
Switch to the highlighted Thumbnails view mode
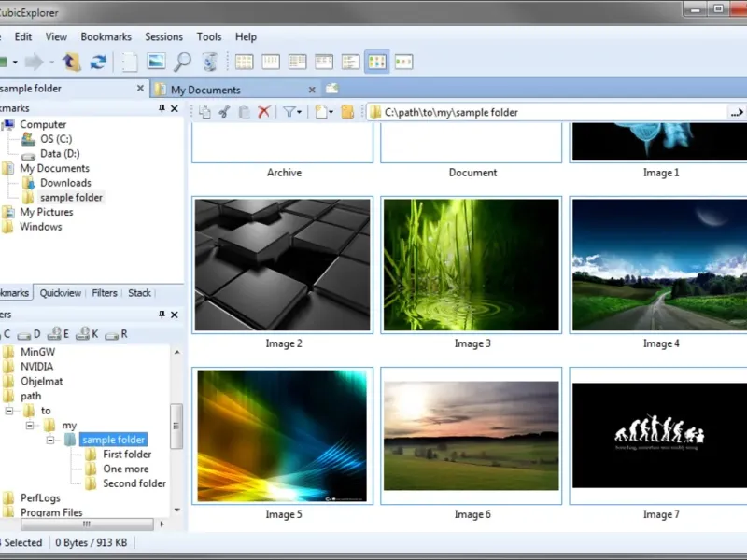(x=377, y=63)
